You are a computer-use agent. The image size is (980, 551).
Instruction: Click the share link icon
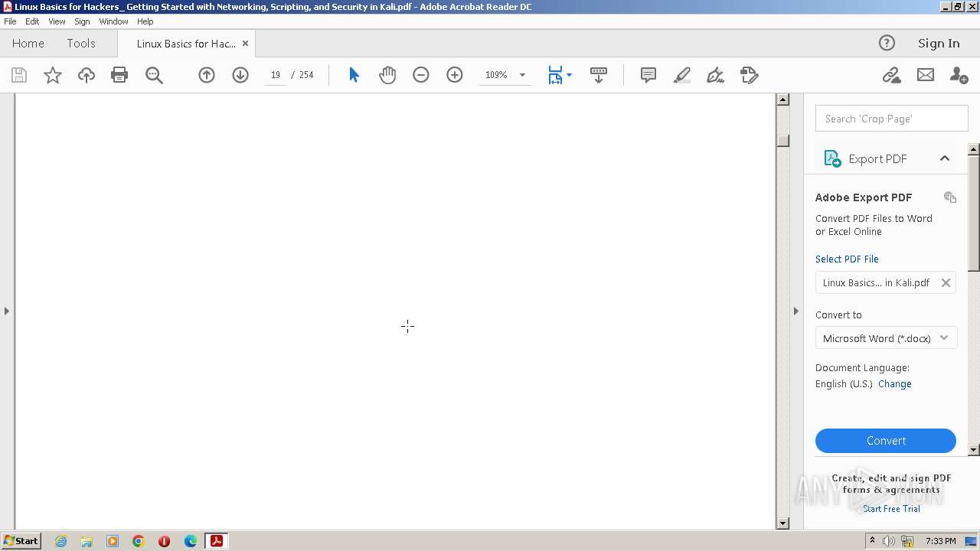[x=891, y=75]
